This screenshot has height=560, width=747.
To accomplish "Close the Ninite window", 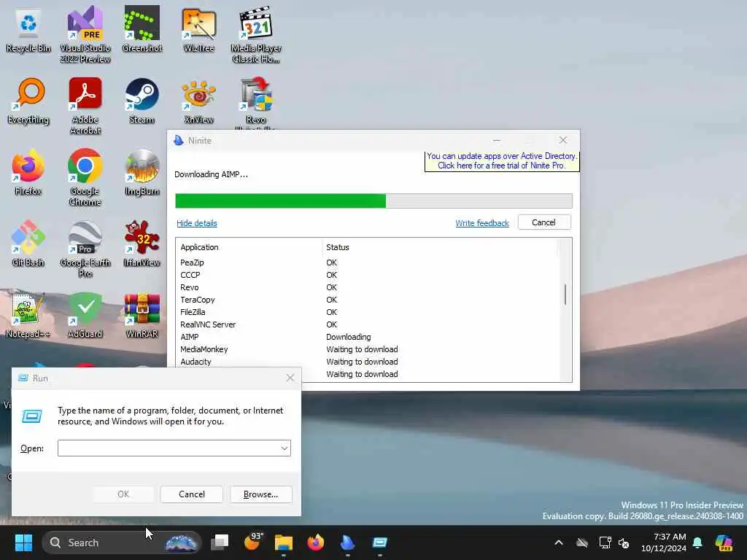I will click(x=563, y=140).
